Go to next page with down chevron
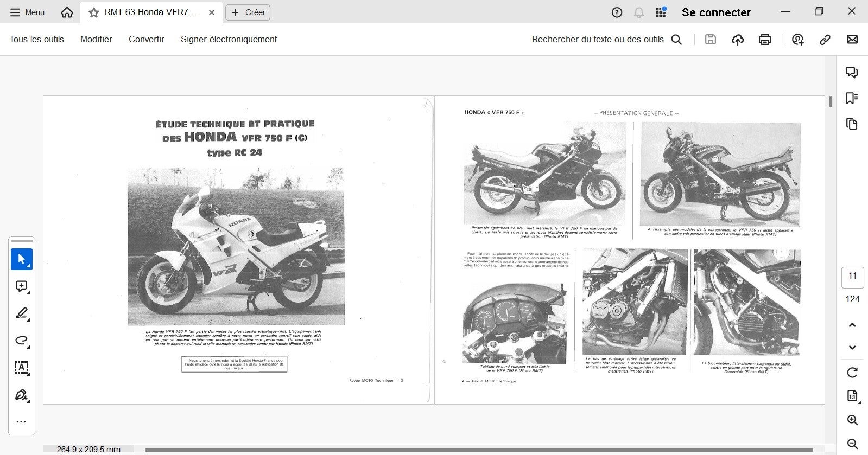The image size is (868, 455). coord(852,348)
